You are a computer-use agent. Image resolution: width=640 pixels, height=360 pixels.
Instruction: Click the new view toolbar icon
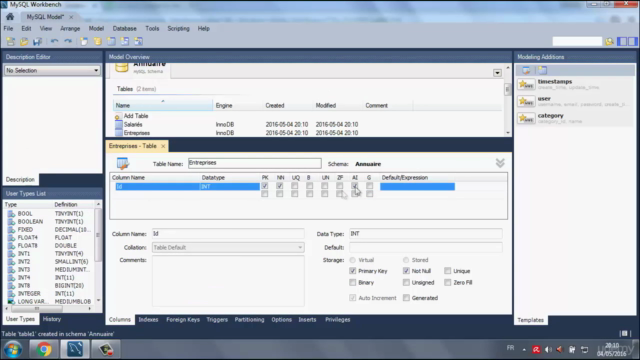[125, 41]
